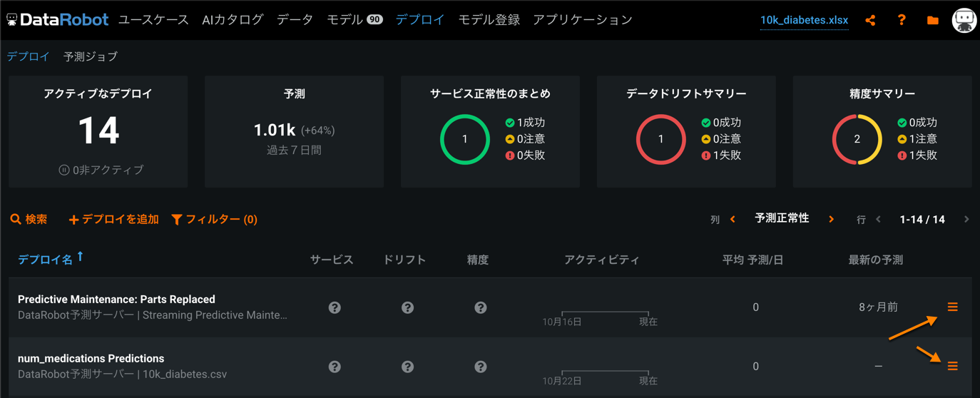Select the デプロイ sub-tab
Viewport: 980px width, 398px height.
pyautogui.click(x=29, y=56)
